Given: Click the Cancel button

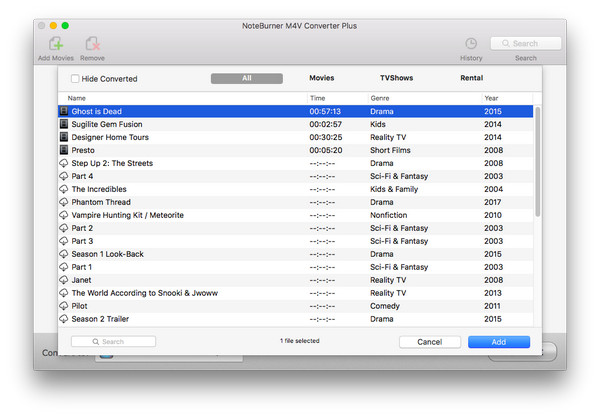Looking at the screenshot, I should pyautogui.click(x=430, y=342).
